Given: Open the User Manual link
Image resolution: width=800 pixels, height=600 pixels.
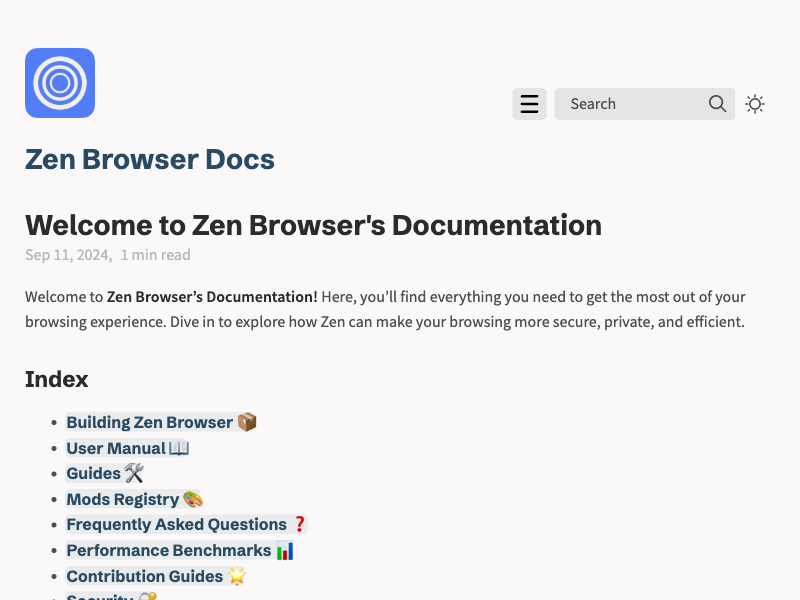Looking at the screenshot, I should (128, 448).
